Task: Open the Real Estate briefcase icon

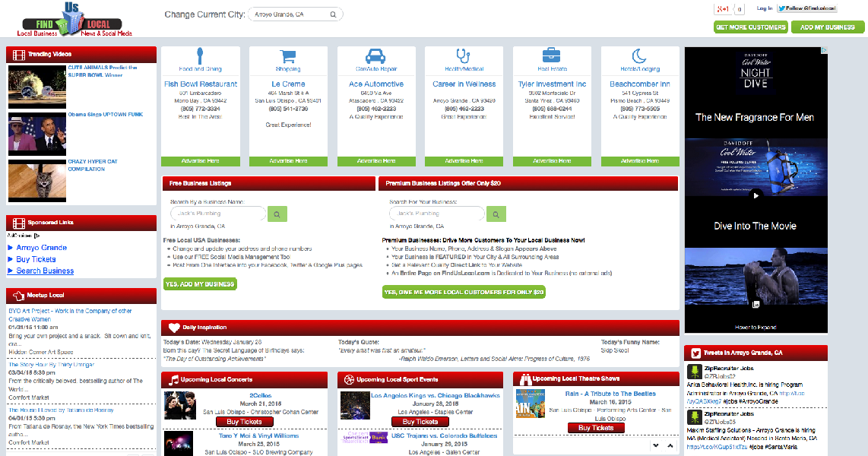Action: 551,56
